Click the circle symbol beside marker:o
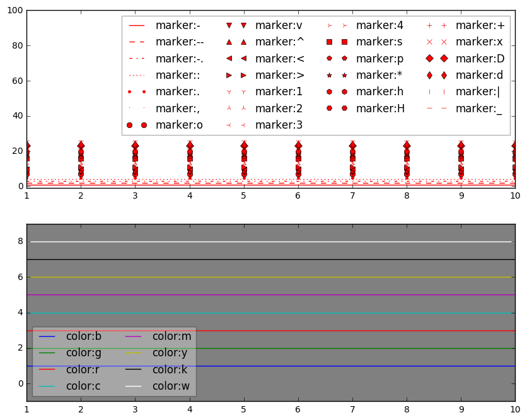 point(129,125)
